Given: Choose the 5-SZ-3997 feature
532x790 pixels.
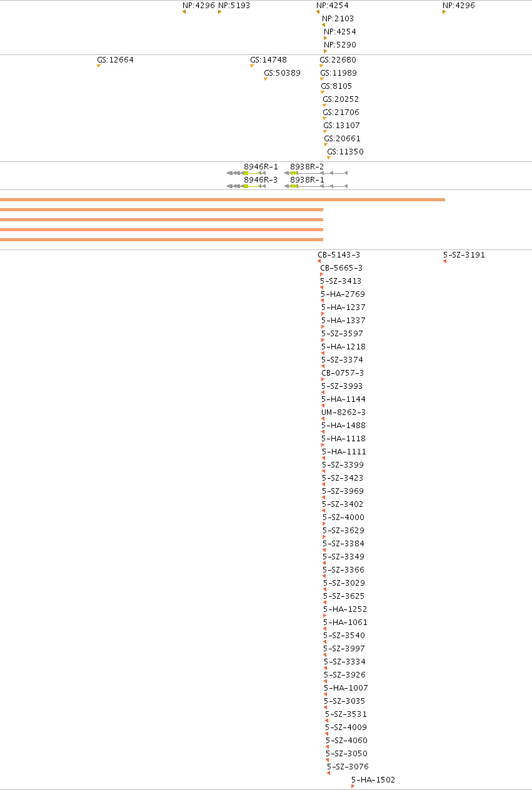Looking at the screenshot, I should [344, 649].
